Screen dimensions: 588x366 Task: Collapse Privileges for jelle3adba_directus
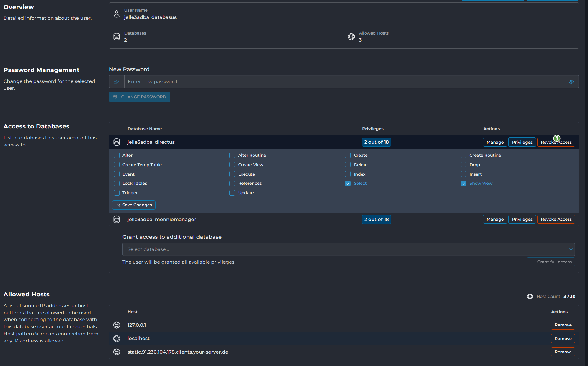(x=522, y=142)
